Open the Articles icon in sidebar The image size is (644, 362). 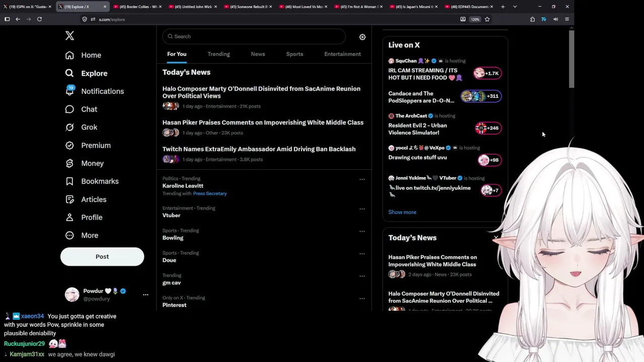pyautogui.click(x=69, y=199)
